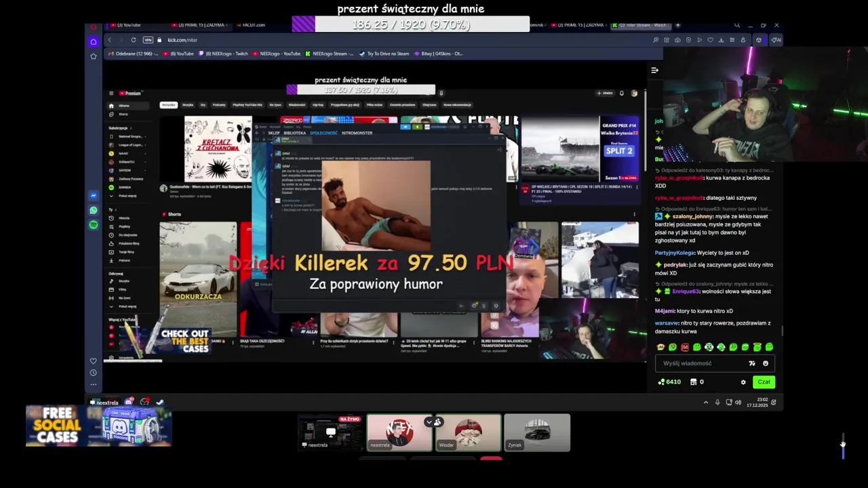Open the heart icon in Opera sidebar
Screen dimensions: 868x488
pos(94,361)
